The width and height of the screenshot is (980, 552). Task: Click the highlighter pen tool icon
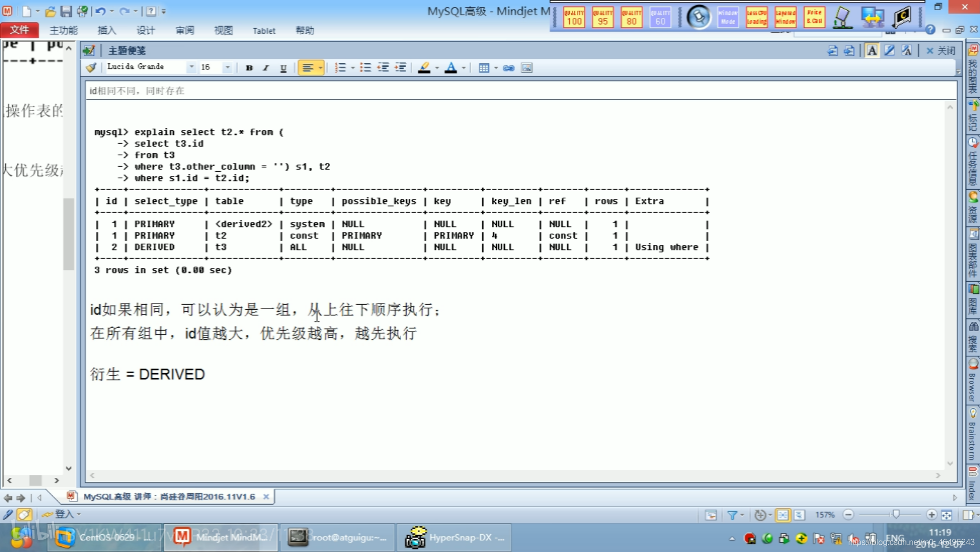point(843,17)
